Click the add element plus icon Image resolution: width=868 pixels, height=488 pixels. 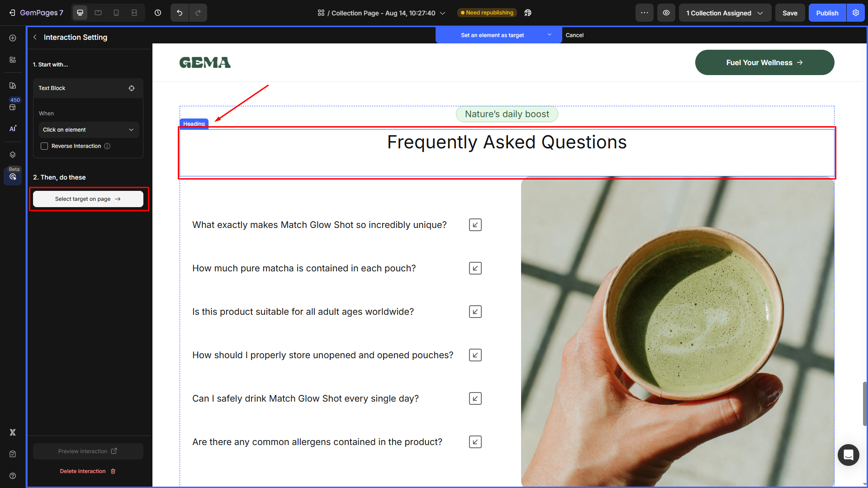point(13,38)
